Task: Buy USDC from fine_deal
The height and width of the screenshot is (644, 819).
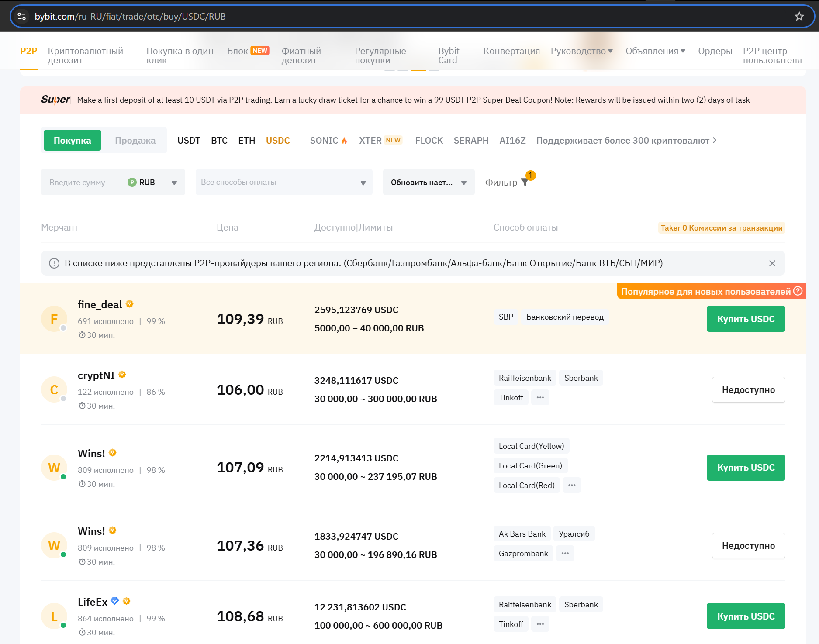Action: (x=746, y=319)
